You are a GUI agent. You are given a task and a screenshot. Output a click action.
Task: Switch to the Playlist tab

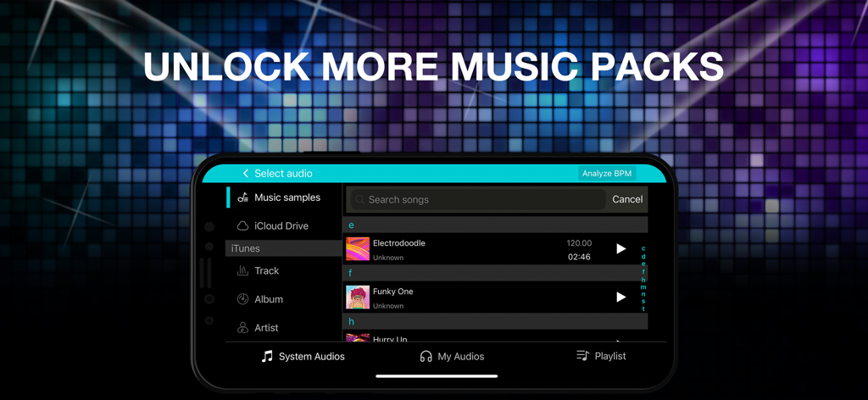601,356
